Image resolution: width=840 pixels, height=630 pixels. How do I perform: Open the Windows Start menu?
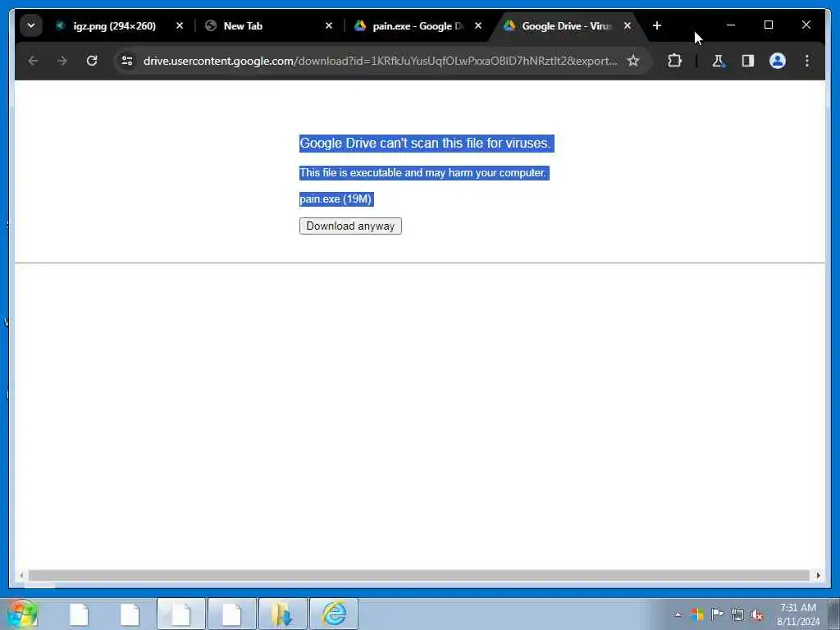22,614
